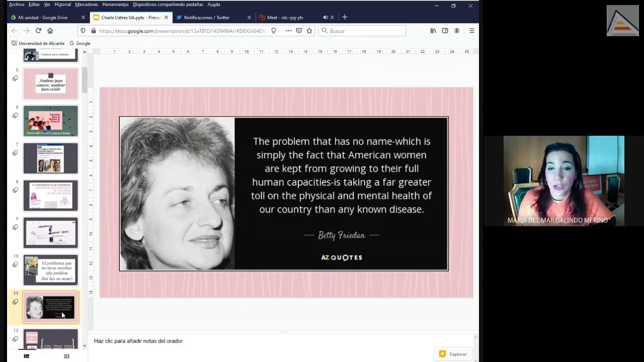Go to the Firefox home page
The image size is (644, 362).
(x=50, y=31)
